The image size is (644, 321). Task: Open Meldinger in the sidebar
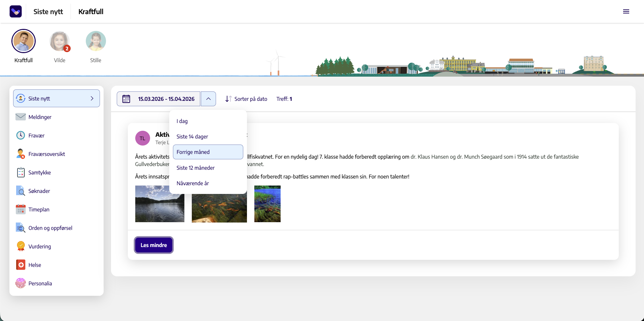pos(57,117)
